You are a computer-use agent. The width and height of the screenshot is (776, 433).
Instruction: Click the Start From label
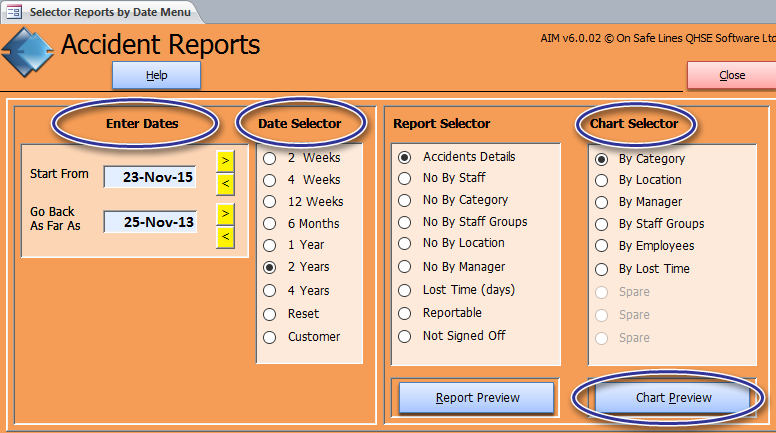tap(59, 174)
